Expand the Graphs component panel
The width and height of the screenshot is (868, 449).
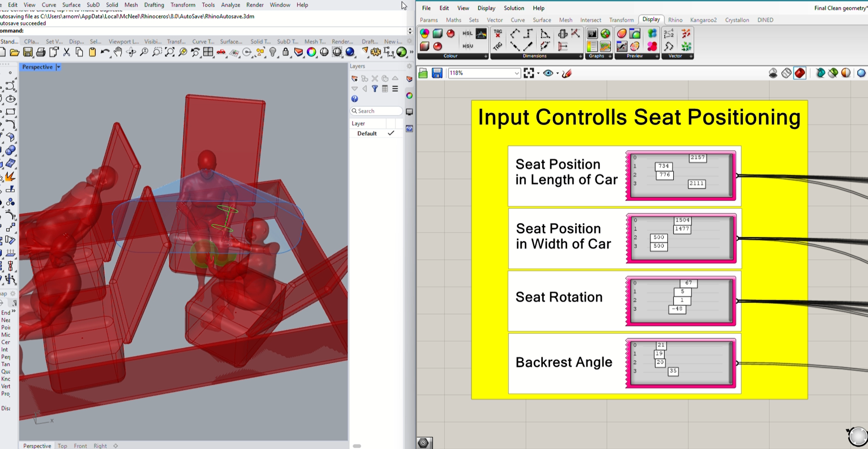click(x=610, y=56)
